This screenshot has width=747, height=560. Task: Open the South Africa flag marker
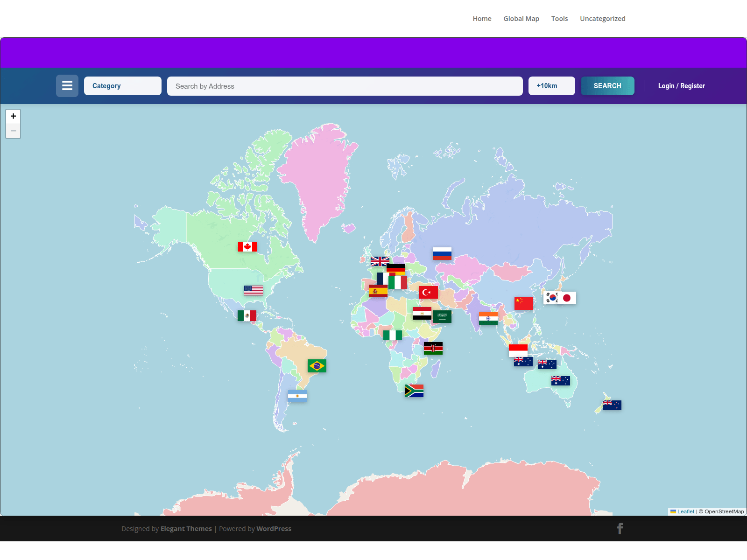(414, 391)
